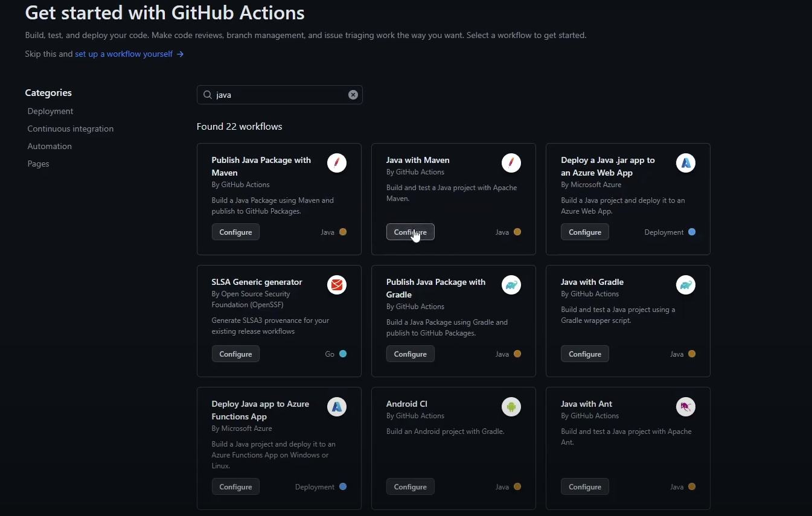The height and width of the screenshot is (516, 812).
Task: Click the Azure logo on Deploy Java app to Azure Functions card
Action: [337, 407]
